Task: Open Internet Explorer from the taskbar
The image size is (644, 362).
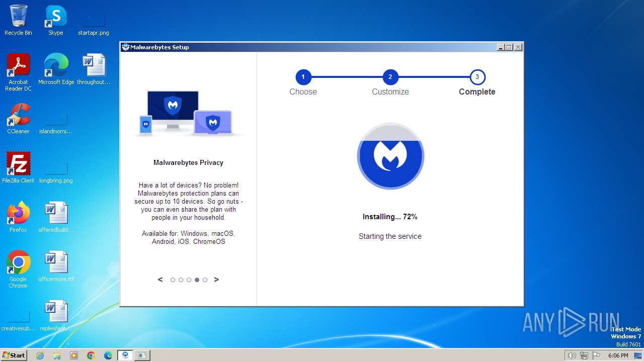Action: tap(40, 355)
